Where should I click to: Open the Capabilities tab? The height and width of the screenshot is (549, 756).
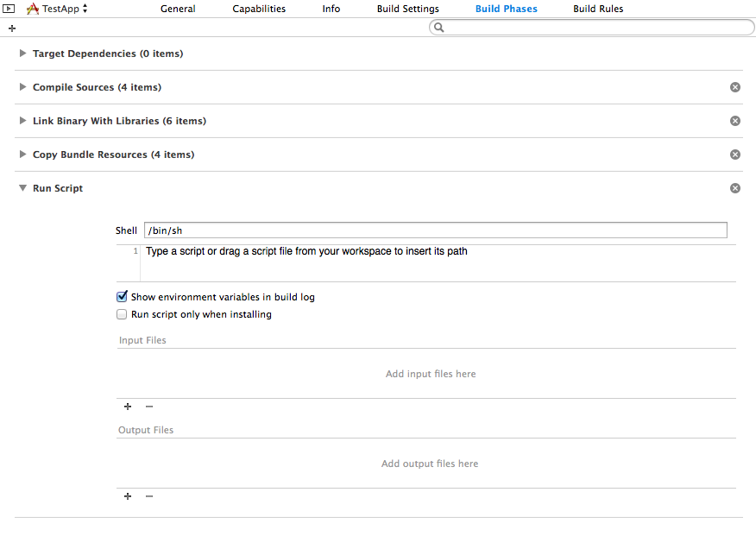click(259, 9)
